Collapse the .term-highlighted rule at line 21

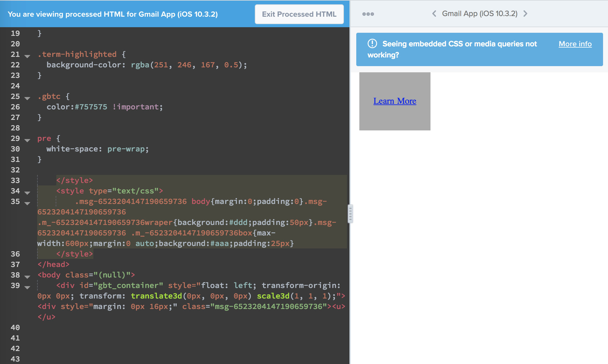coord(27,56)
